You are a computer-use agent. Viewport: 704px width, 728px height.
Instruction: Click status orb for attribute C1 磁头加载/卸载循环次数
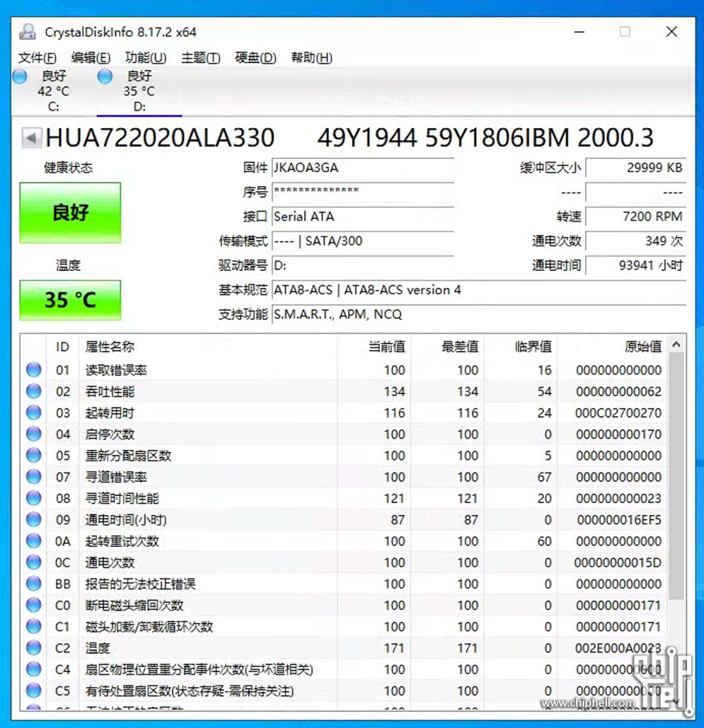pyautogui.click(x=34, y=627)
